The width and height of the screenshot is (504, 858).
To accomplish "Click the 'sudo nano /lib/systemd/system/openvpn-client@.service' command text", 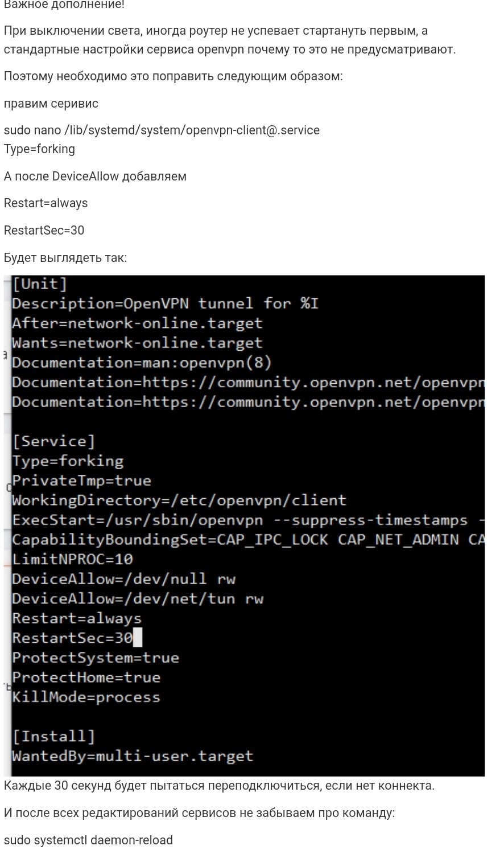I will [162, 130].
